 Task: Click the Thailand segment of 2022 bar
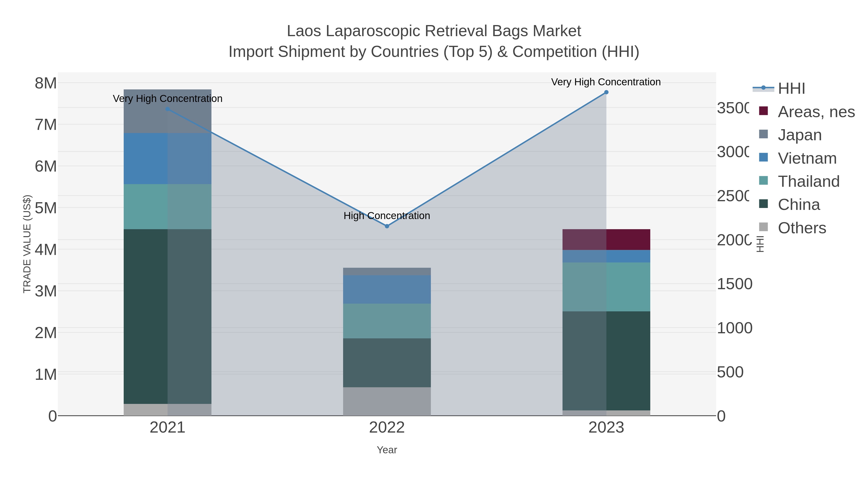[387, 321]
